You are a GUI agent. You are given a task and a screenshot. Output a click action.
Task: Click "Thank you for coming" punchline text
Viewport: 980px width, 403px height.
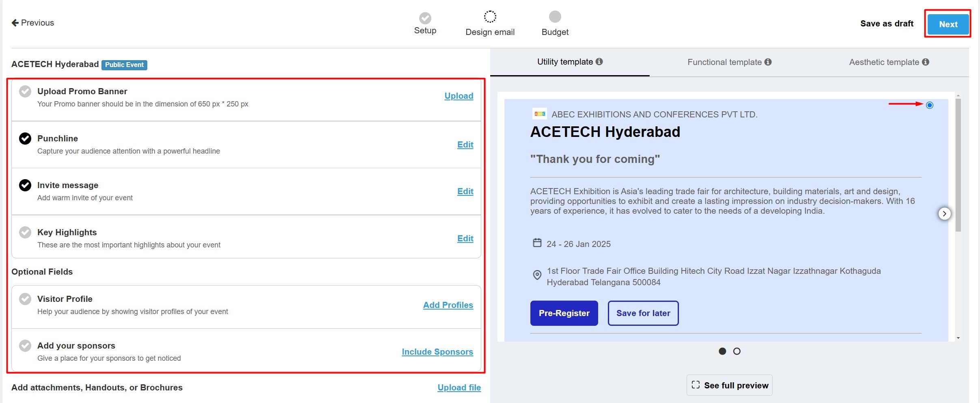[x=595, y=159]
